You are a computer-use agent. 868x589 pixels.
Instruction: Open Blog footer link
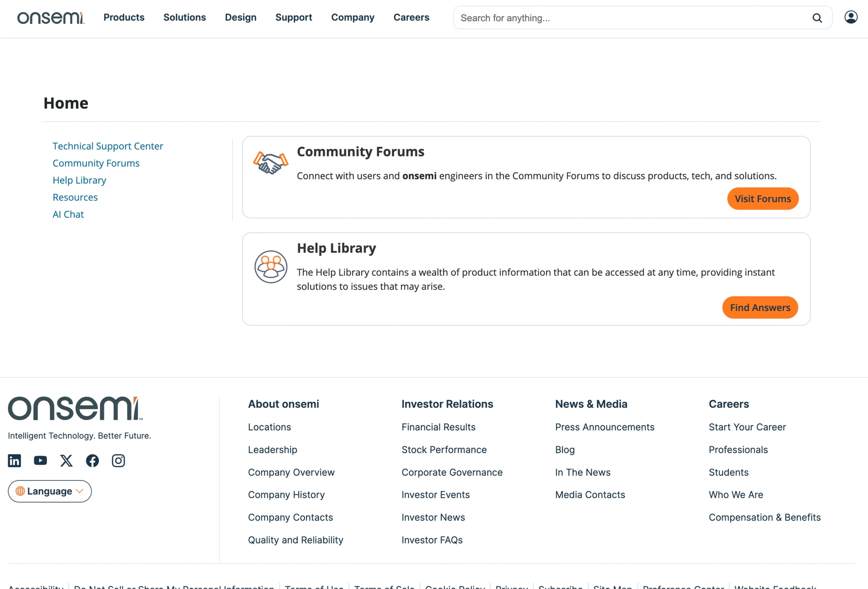565,450
